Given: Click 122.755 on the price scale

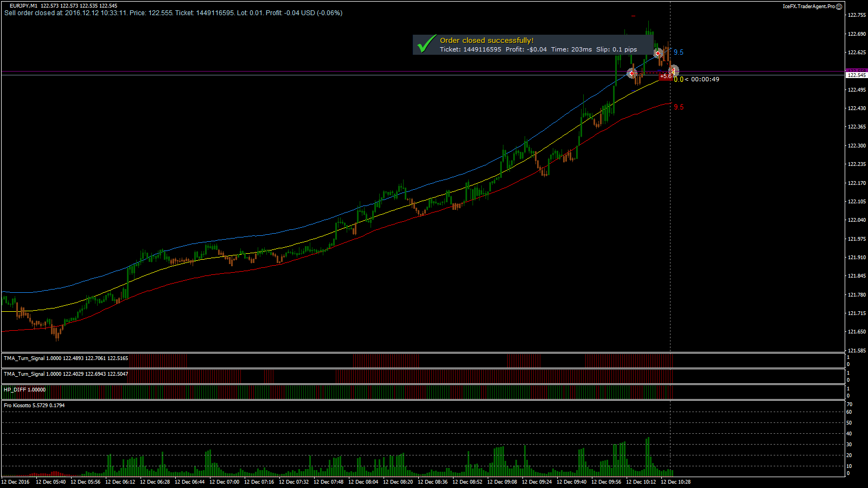Looking at the screenshot, I should [x=857, y=15].
